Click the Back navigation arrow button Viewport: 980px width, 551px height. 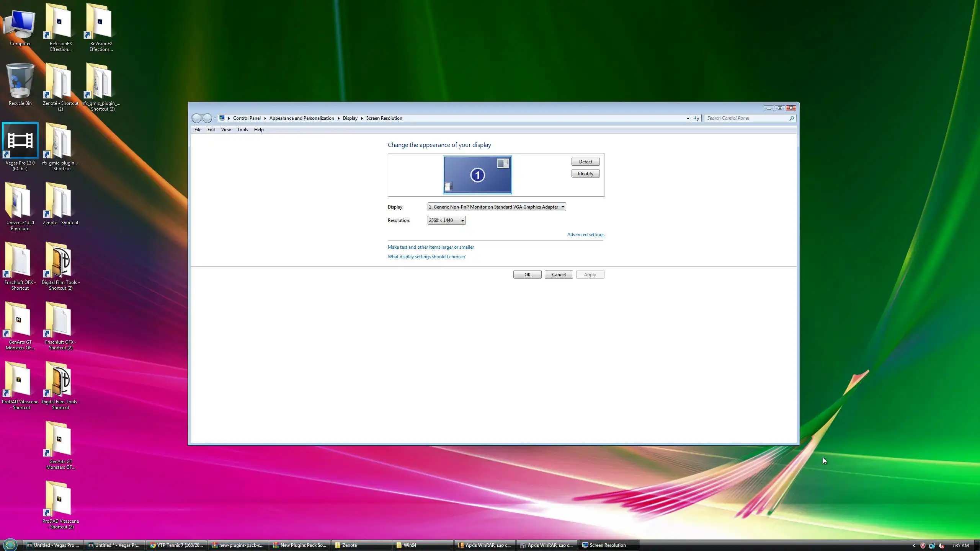coord(196,118)
